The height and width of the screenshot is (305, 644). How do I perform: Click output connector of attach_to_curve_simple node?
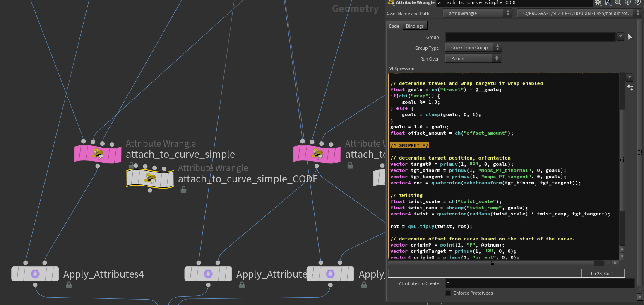pos(98,166)
